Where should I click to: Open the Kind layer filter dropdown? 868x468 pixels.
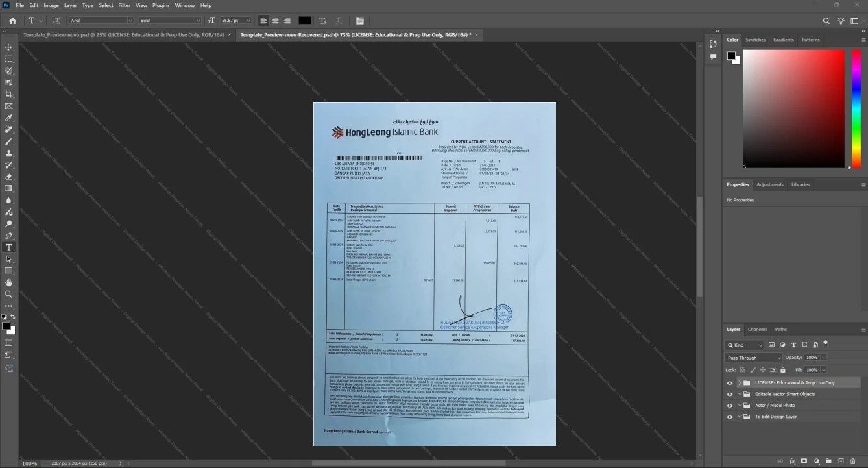click(x=745, y=345)
